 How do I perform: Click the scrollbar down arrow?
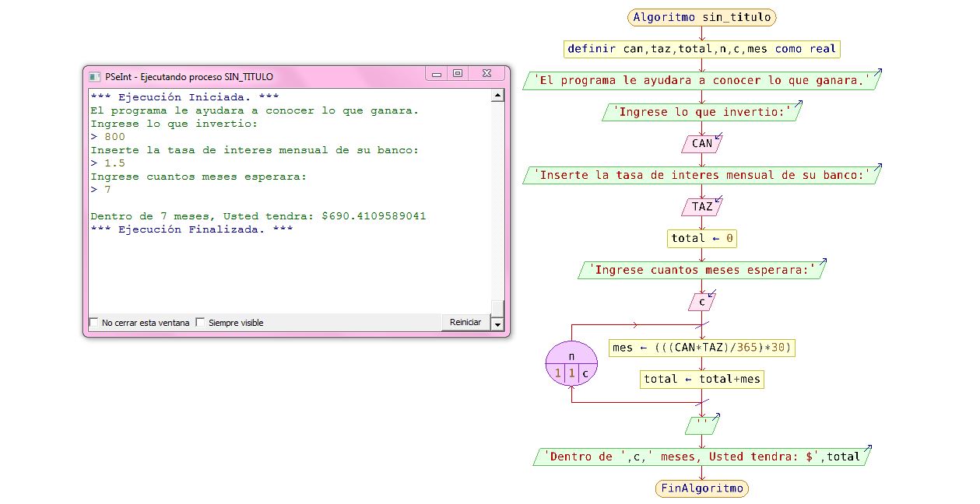pos(497,324)
